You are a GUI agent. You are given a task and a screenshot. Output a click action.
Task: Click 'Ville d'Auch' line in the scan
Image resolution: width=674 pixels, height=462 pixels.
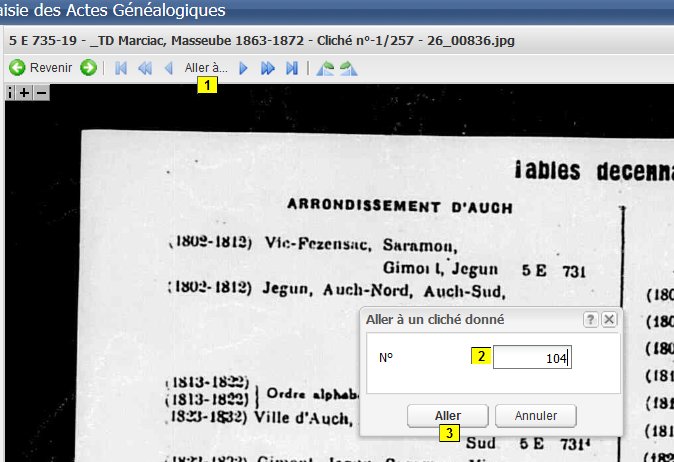[303, 418]
